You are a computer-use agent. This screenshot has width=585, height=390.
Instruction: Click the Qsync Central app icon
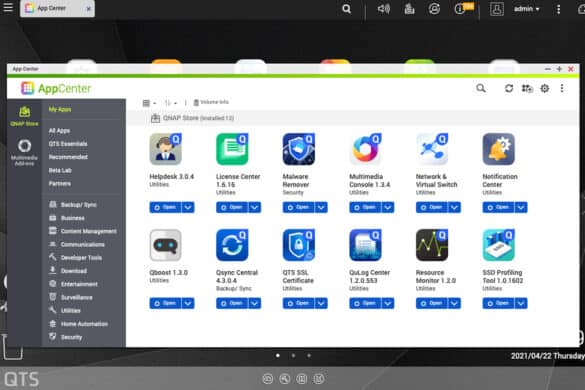point(232,245)
